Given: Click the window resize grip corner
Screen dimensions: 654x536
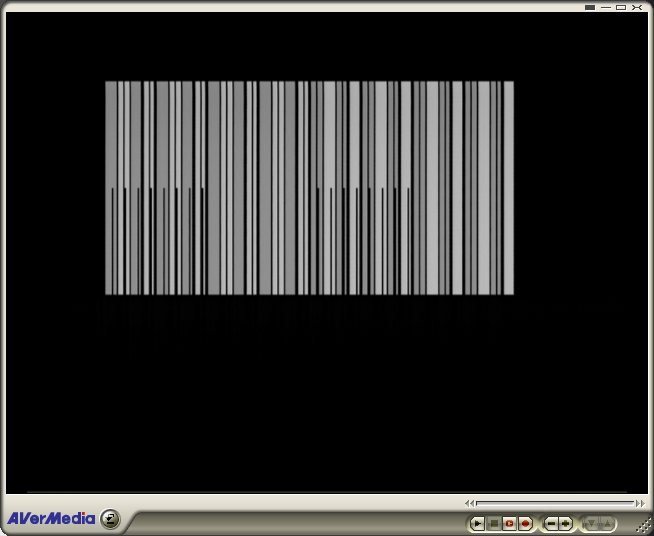Looking at the screenshot, I should 645,527.
